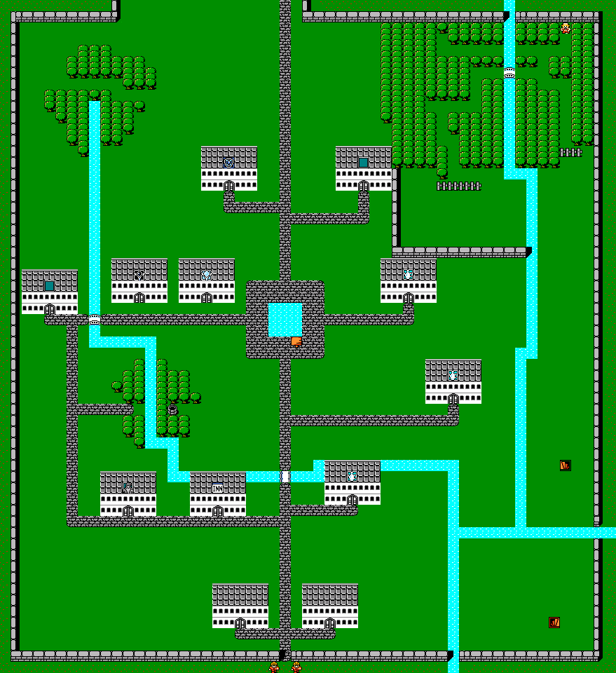Image resolution: width=616 pixels, height=673 pixels.
Task: Click the right guard at the south gate
Action: coord(296,667)
